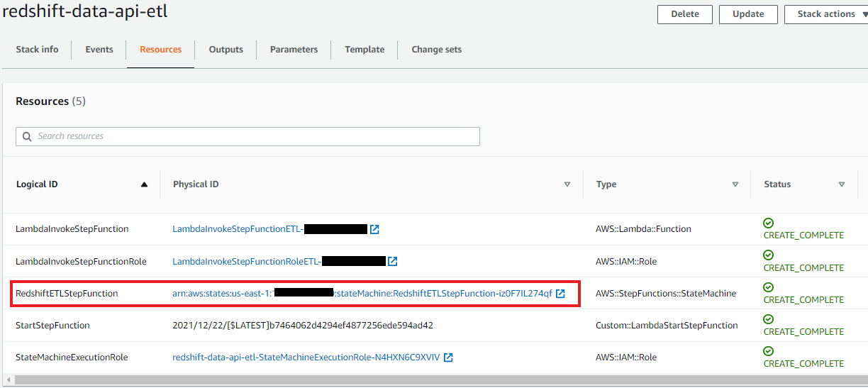This screenshot has height=388, width=868.
Task: Open external link icon for StateMachineExecutionRole
Action: 448,357
